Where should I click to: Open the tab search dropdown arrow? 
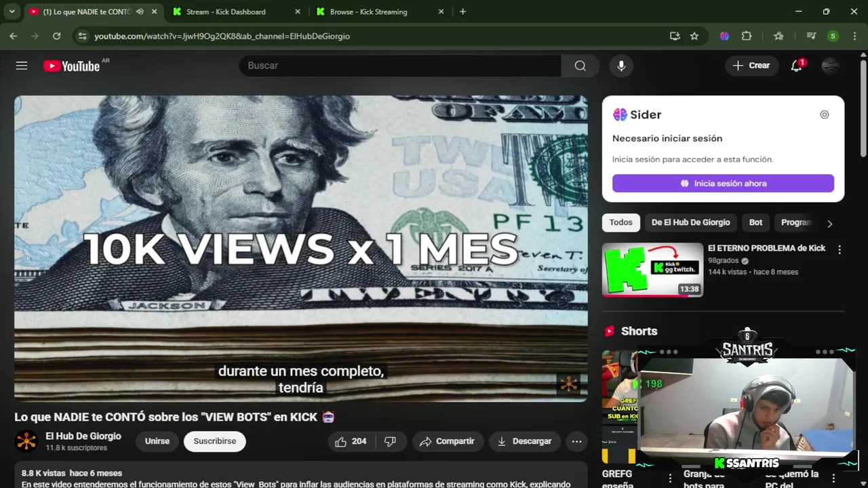pyautogui.click(x=12, y=12)
